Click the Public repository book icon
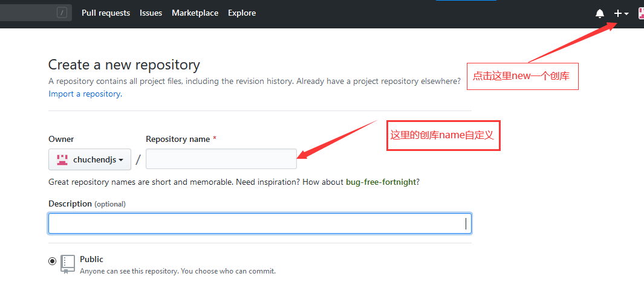The image size is (644, 282). pos(68,264)
